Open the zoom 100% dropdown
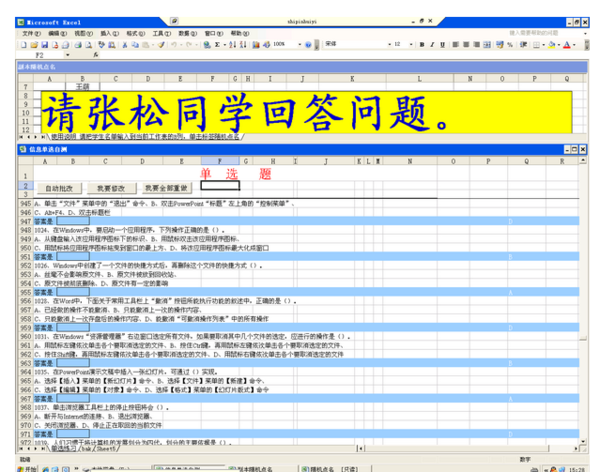 click(300, 45)
